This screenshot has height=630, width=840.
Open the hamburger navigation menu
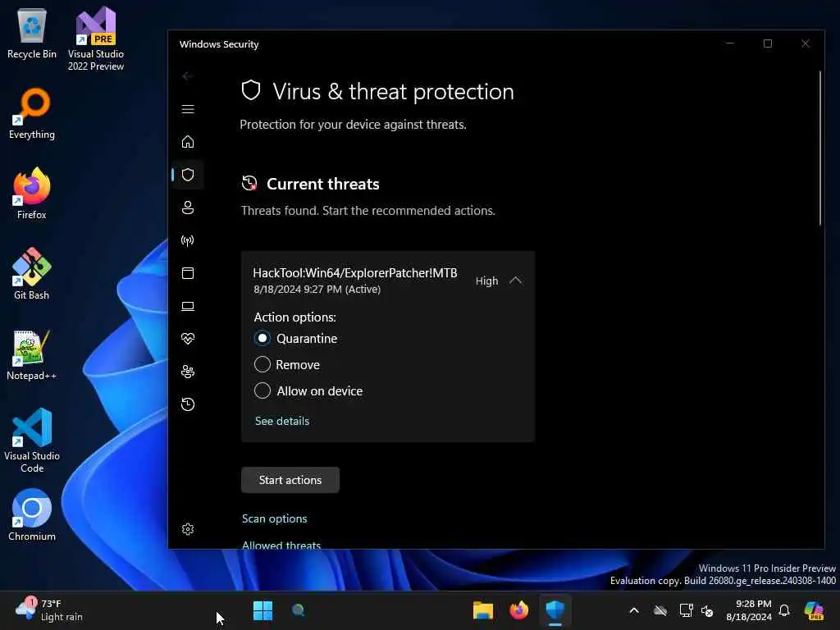pyautogui.click(x=188, y=109)
